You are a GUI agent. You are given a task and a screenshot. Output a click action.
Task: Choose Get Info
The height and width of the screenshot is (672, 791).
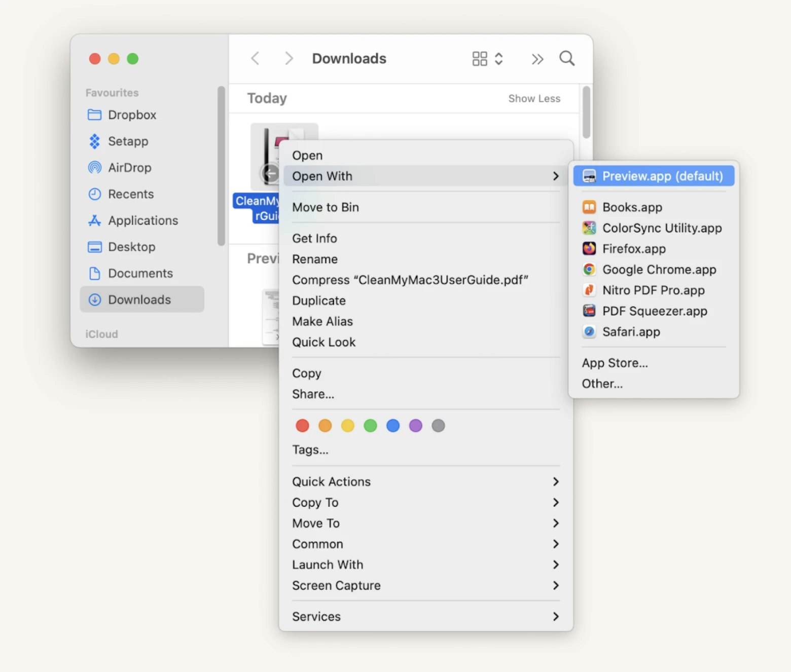426,239
